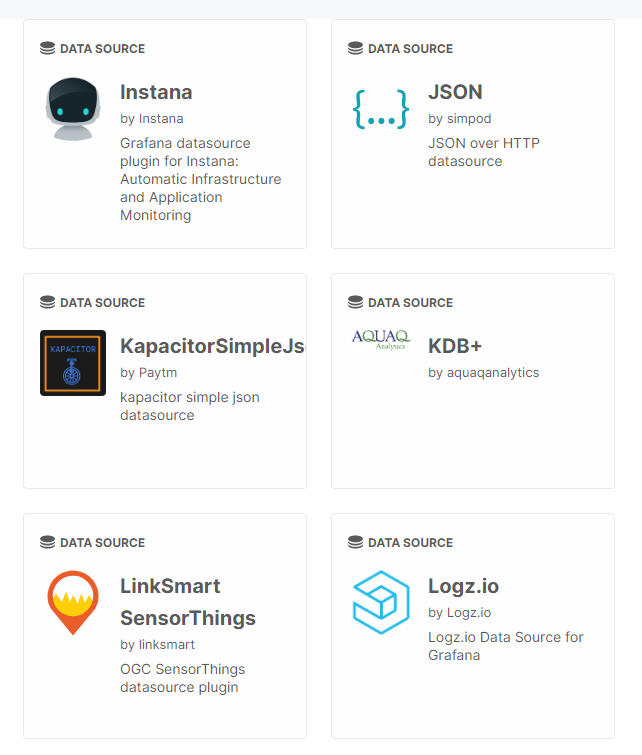
Task: Click the 'by simpod' author text
Action: coord(460,118)
